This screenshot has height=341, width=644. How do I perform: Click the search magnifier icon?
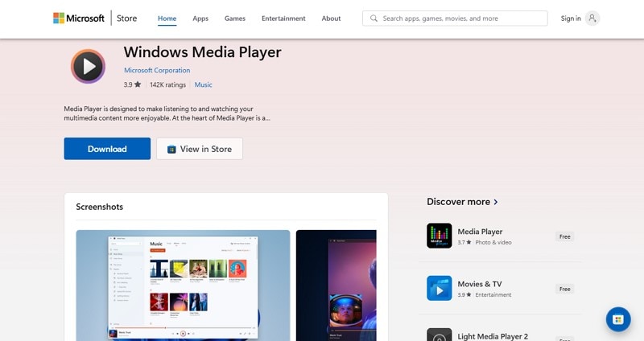(x=374, y=18)
